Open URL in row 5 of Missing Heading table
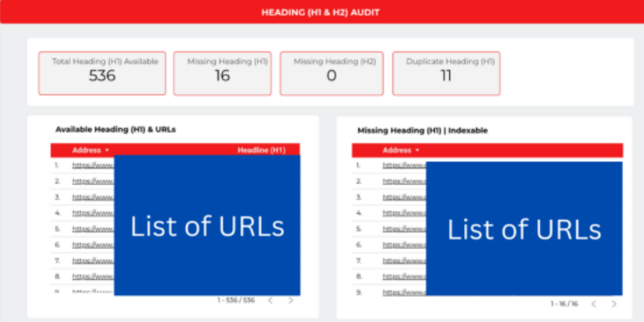 point(405,229)
